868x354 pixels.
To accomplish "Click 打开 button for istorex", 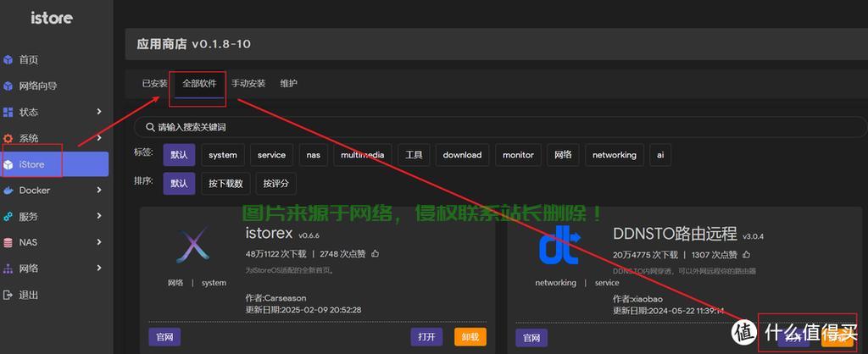I will pyautogui.click(x=427, y=337).
